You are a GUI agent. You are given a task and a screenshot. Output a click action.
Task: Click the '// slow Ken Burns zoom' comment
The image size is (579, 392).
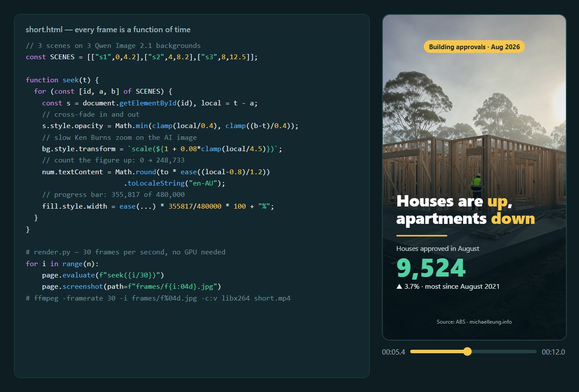pyautogui.click(x=119, y=138)
